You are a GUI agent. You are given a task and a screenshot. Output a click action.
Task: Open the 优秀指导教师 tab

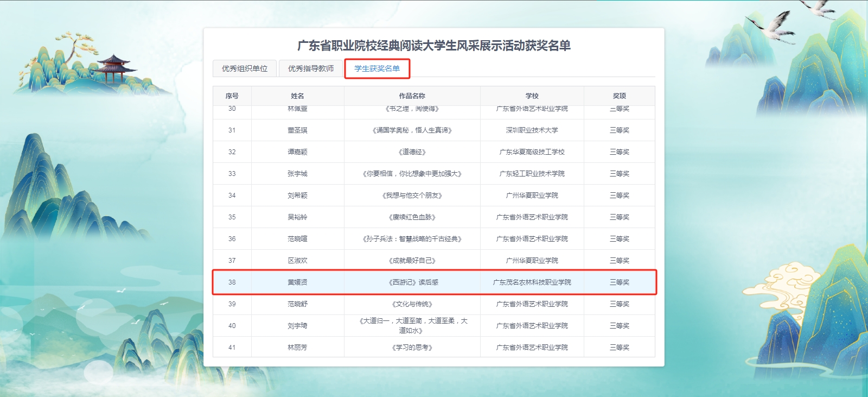tap(311, 68)
